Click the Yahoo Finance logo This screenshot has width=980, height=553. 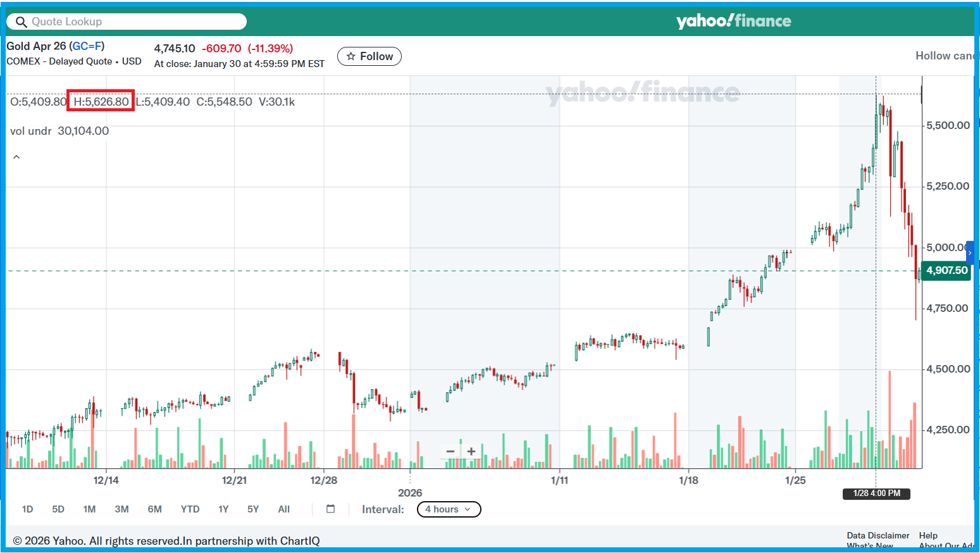click(733, 21)
